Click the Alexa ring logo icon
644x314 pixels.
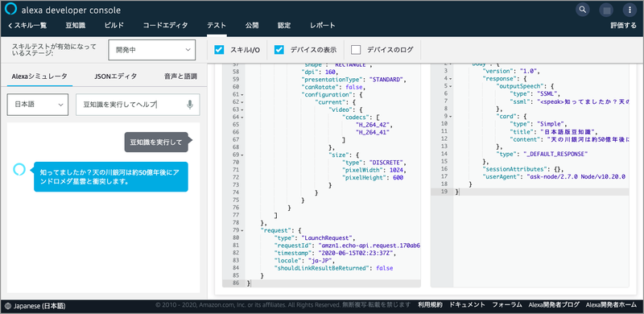(x=10, y=10)
